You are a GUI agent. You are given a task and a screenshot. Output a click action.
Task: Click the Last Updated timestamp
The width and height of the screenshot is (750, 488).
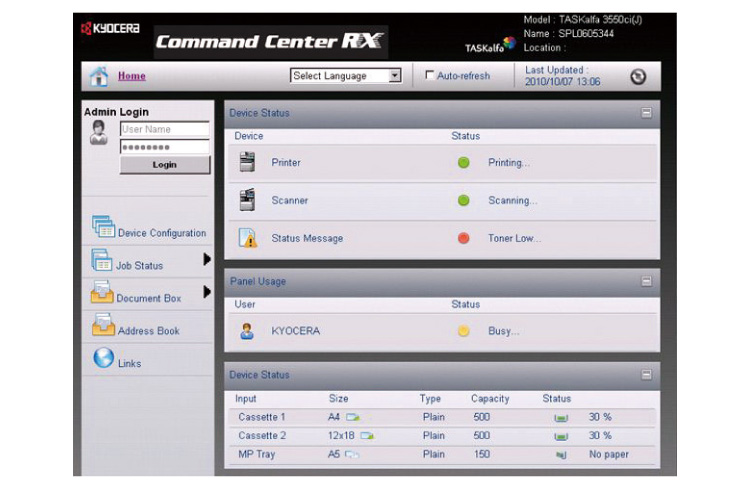click(x=562, y=82)
